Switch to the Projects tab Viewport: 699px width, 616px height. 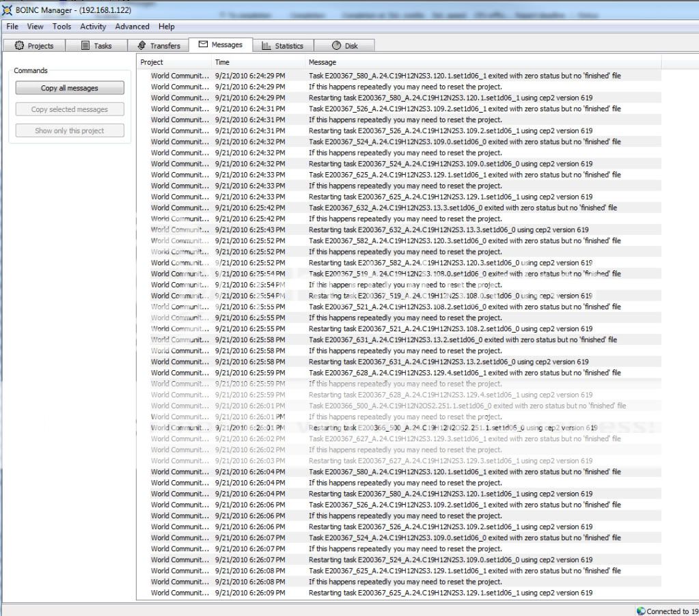pos(34,46)
